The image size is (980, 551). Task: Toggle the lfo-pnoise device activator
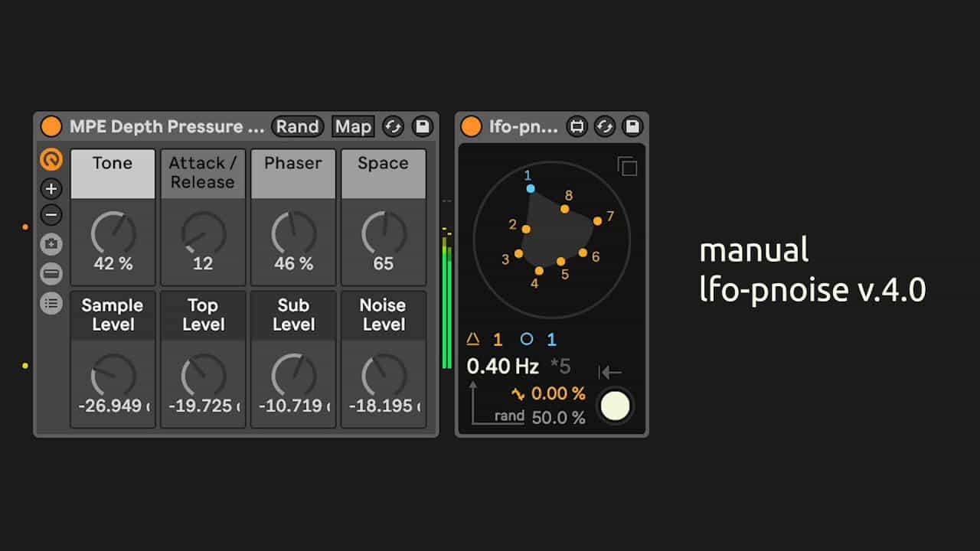(471, 126)
